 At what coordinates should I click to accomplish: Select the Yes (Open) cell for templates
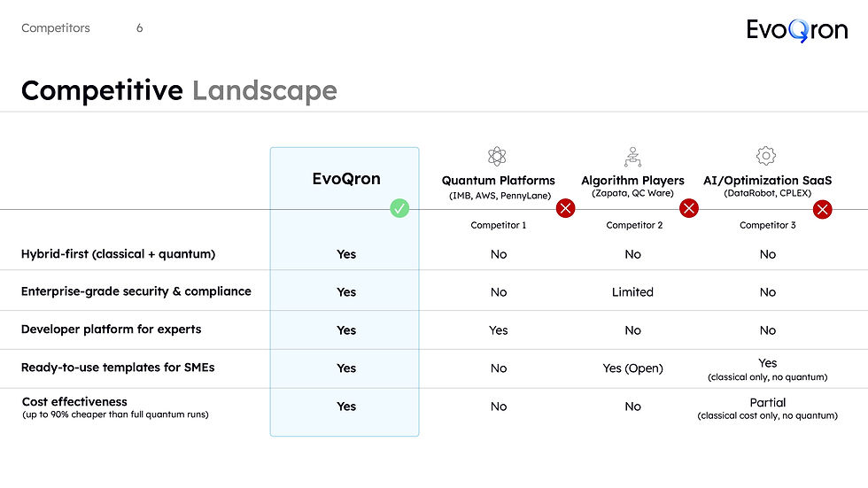coord(632,368)
